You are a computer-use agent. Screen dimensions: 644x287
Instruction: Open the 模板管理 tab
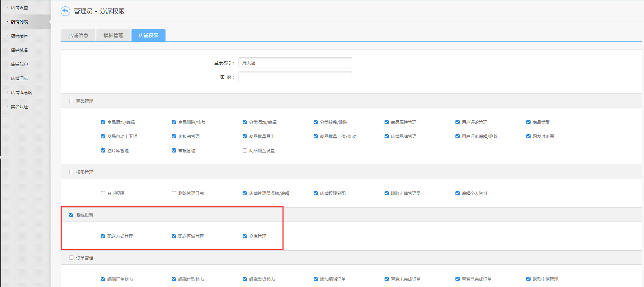[113, 35]
